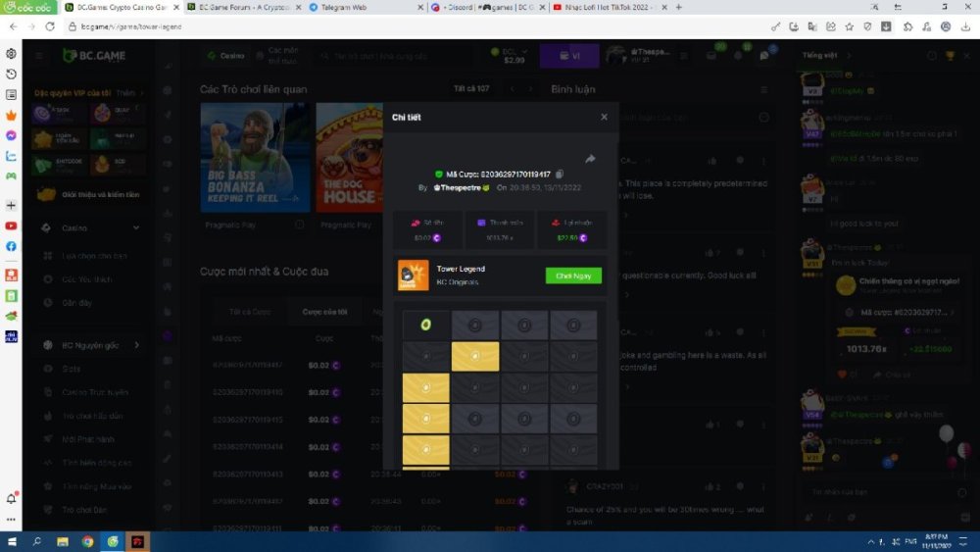
Task: Click the share arrow in bet details
Action: (x=590, y=159)
